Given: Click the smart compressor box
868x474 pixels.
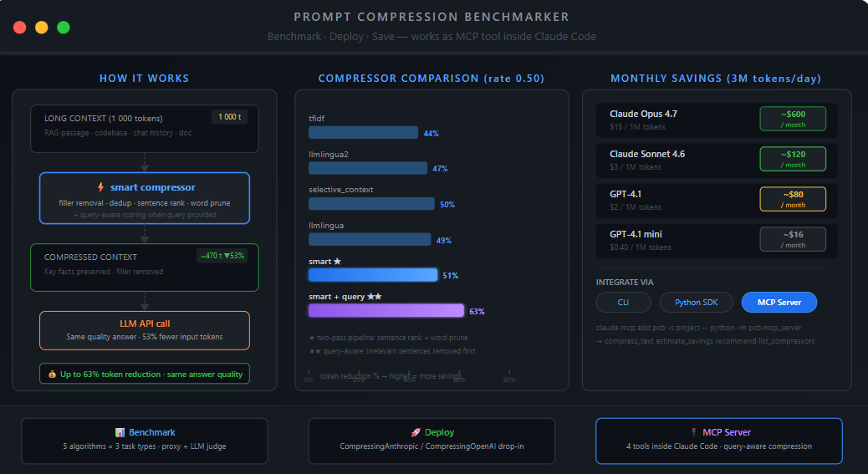Looking at the screenshot, I should click(x=145, y=198).
